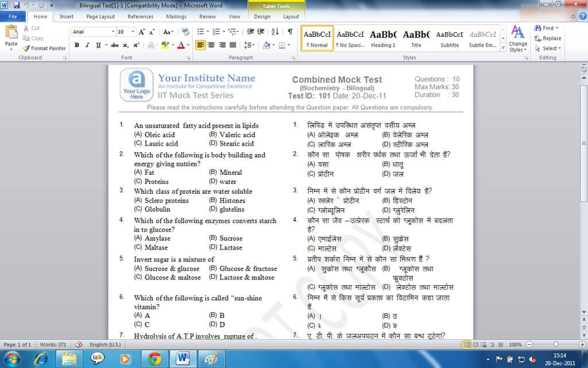Open Line Spacing dropdown
This screenshot has height=368, width=588.
(x=249, y=45)
